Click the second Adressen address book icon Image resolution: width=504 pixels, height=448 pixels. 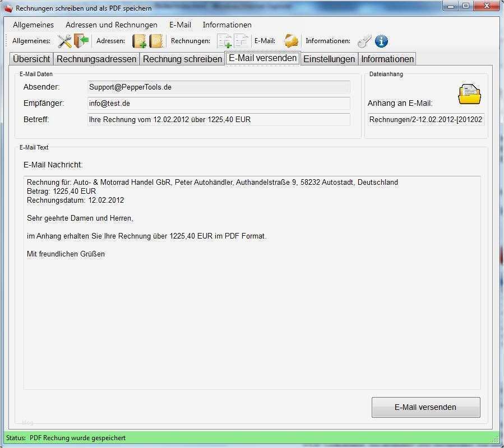[156, 41]
